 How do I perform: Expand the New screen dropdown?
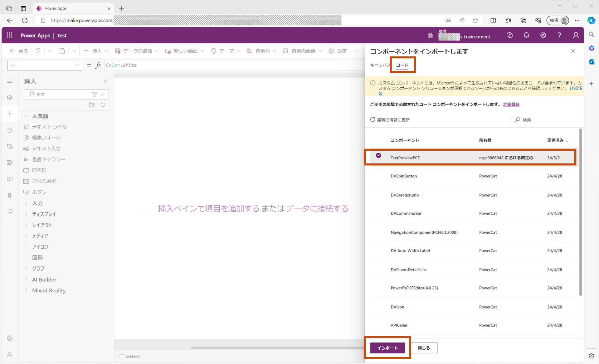point(202,51)
